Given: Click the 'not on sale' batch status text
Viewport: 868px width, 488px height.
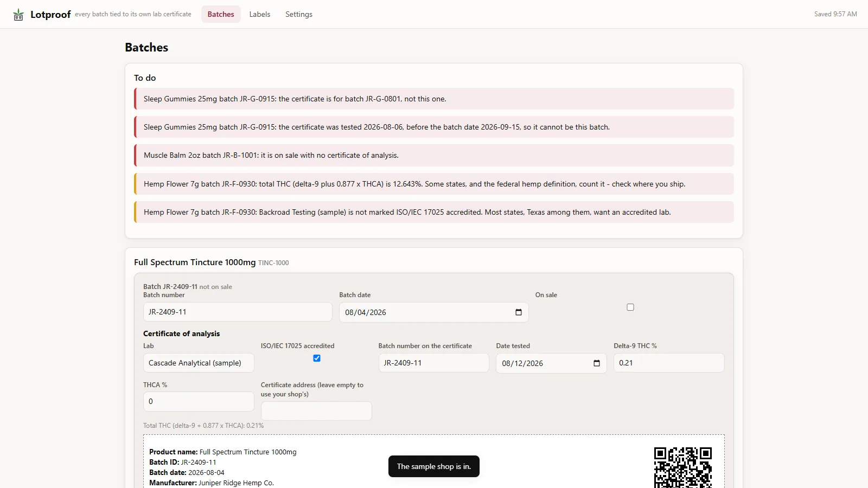Looking at the screenshot, I should coord(216,287).
